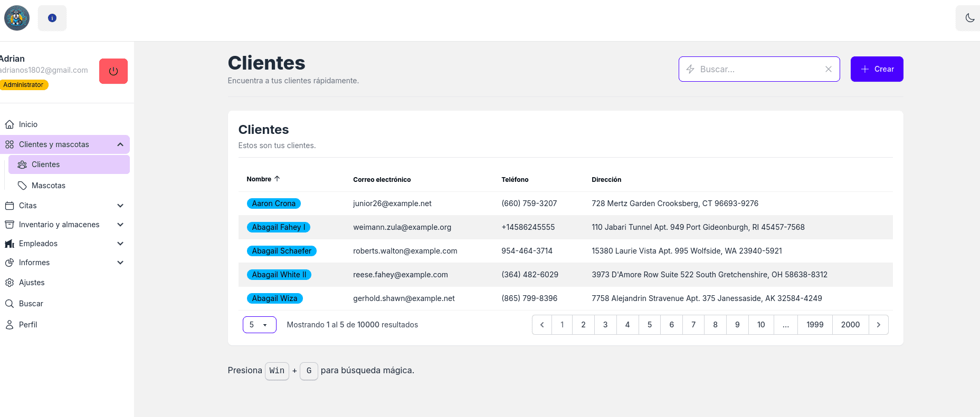Click phone number 954-464-3714
The width and height of the screenshot is (980, 417).
click(x=527, y=251)
